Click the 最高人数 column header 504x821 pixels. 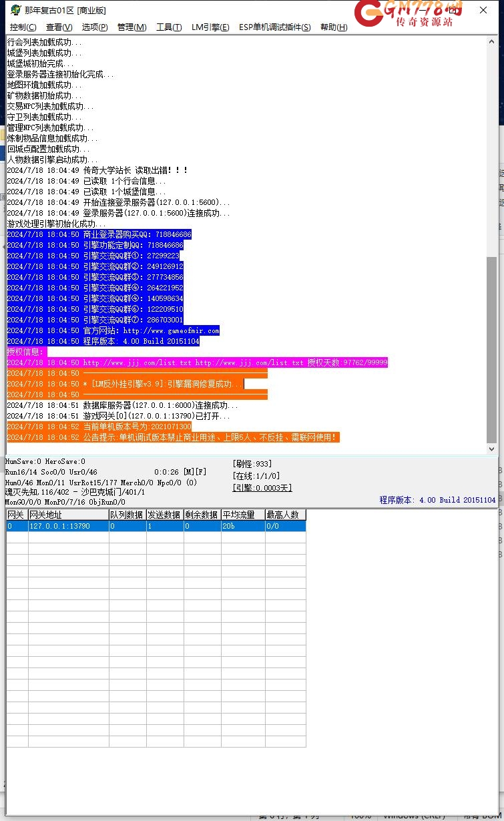[285, 515]
